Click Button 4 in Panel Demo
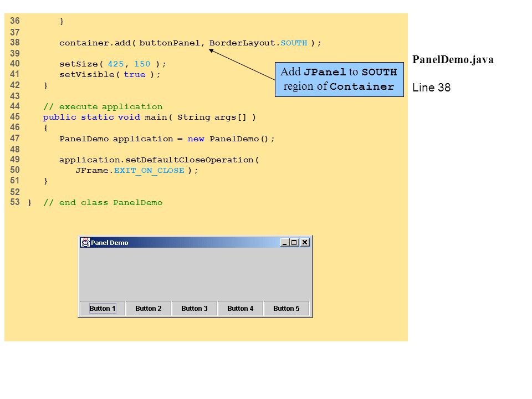The width and height of the screenshot is (532, 399). (240, 309)
